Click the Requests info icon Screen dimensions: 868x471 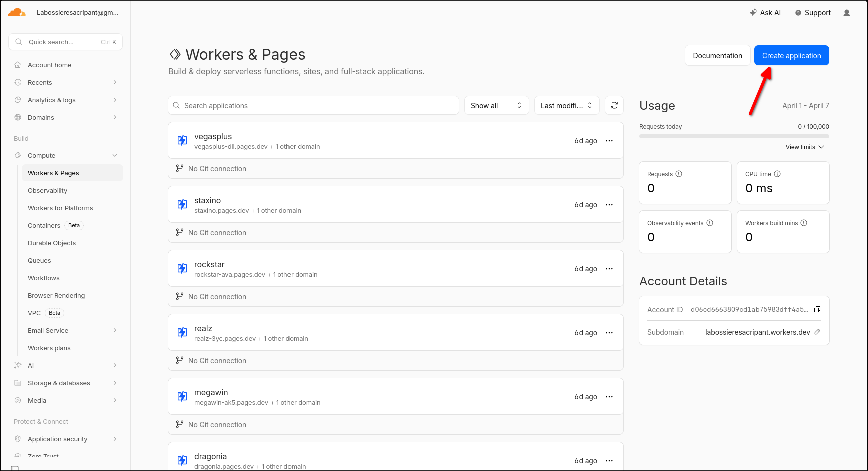pos(679,174)
